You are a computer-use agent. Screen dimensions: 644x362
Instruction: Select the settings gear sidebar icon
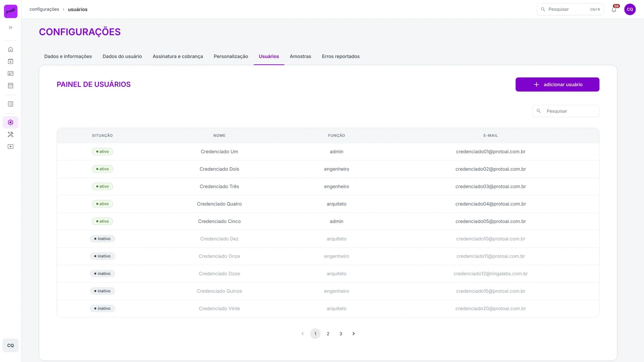pos(10,122)
